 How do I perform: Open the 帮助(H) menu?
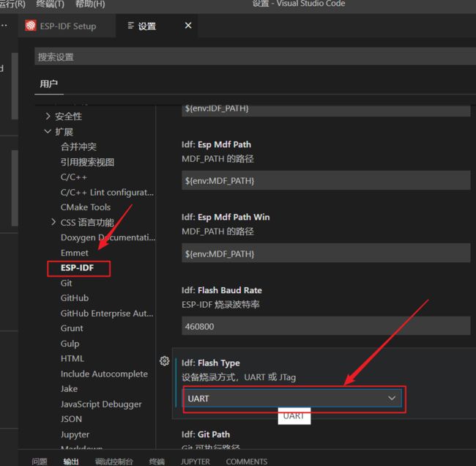(x=90, y=4)
